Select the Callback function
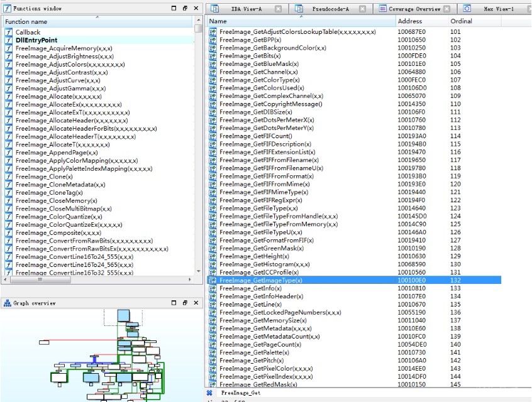Viewport: 532px width, 402px height. [28, 32]
